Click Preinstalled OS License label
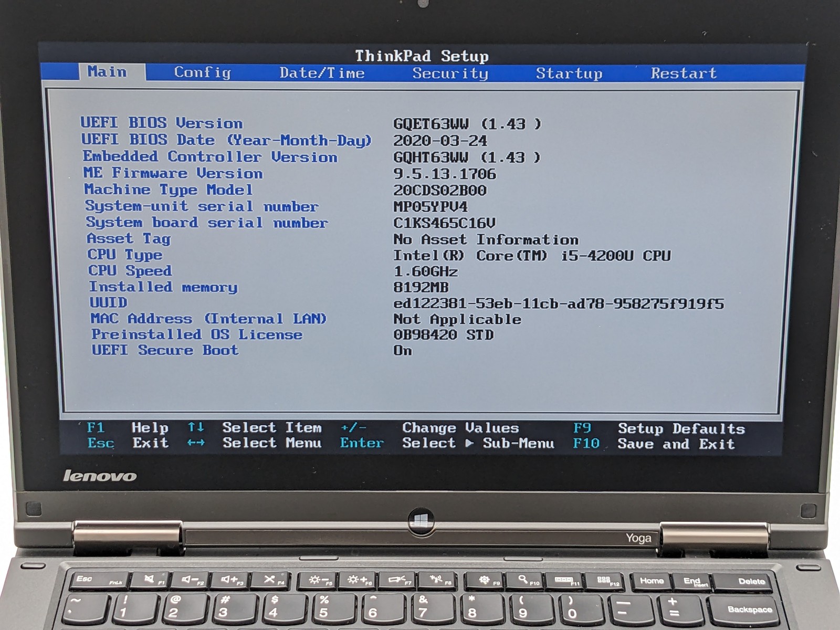 pyautogui.click(x=197, y=334)
